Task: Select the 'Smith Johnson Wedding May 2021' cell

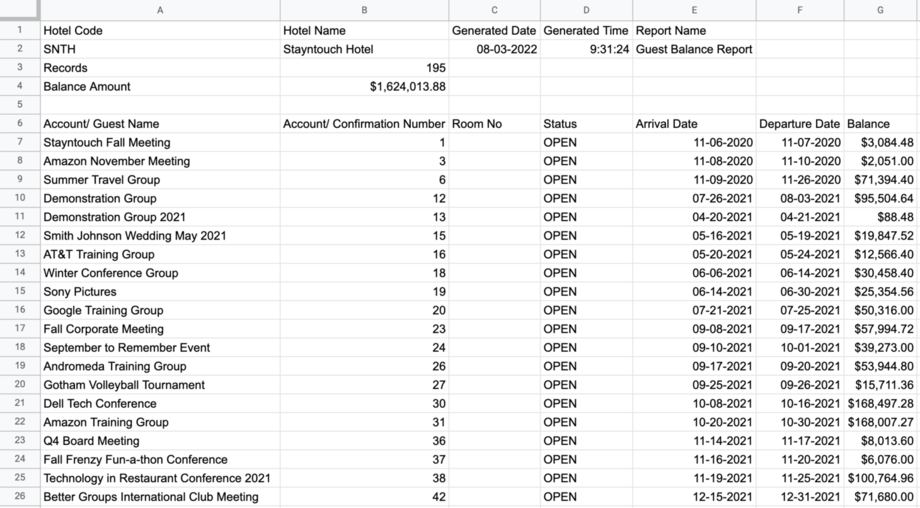Action: (160, 236)
